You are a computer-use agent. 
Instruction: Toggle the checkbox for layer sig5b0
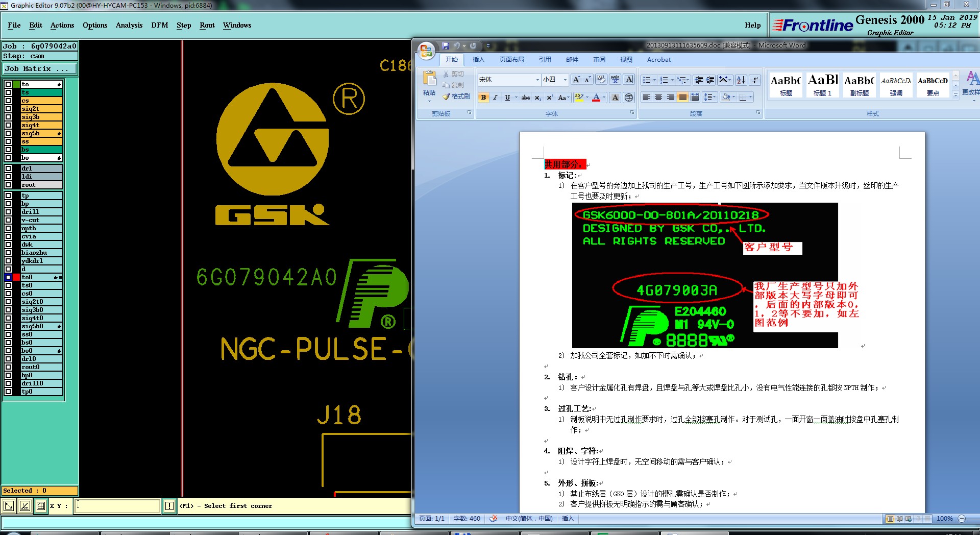[x=8, y=326]
